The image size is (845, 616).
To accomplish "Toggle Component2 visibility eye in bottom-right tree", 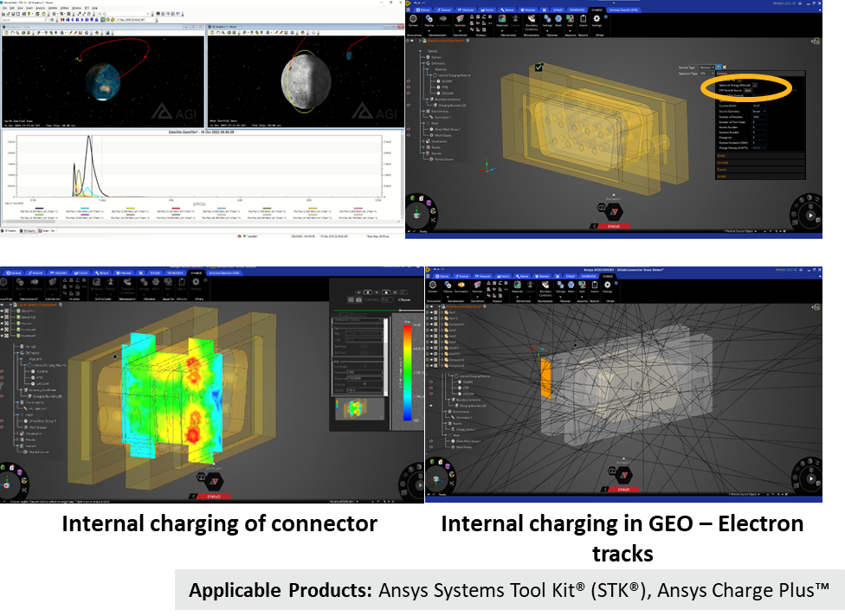I will click(431, 360).
